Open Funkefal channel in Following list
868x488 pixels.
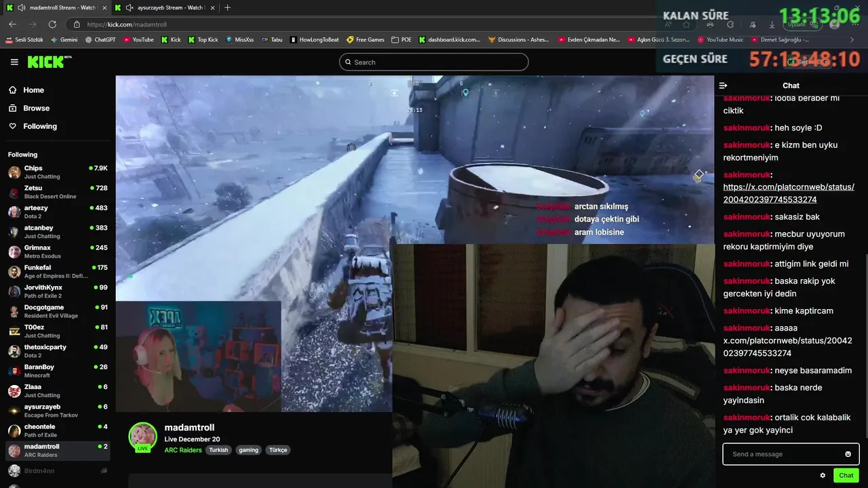click(x=58, y=272)
